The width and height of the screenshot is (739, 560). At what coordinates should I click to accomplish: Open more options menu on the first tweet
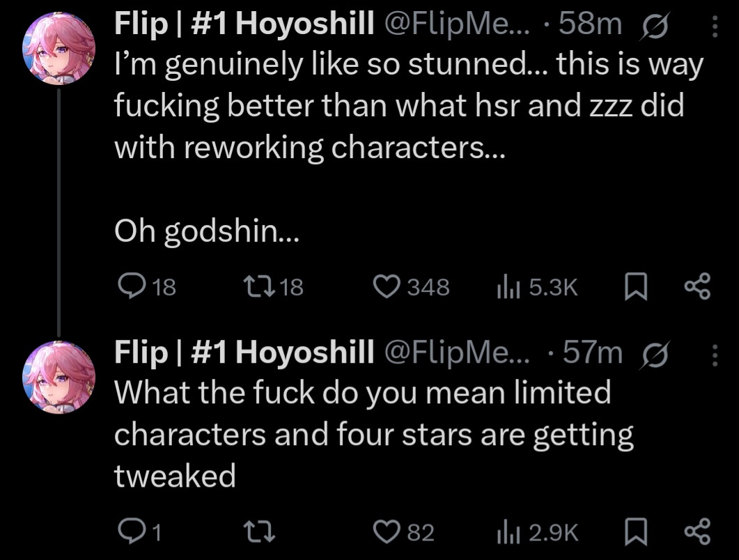coord(715,26)
